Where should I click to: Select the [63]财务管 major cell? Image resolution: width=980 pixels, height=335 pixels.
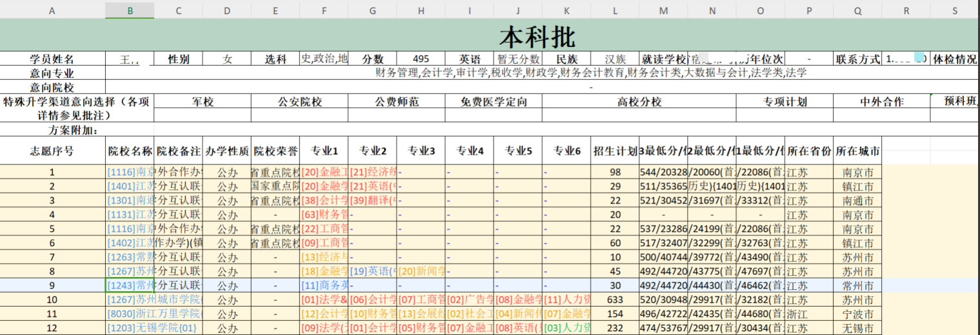point(324,215)
